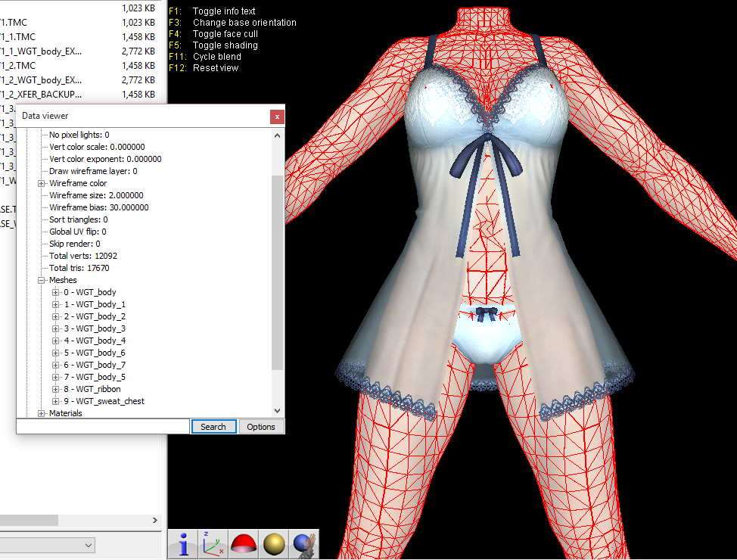Screen dimensions: 737x560
Task: Click the blue sphere with hand icon
Action: (x=304, y=544)
